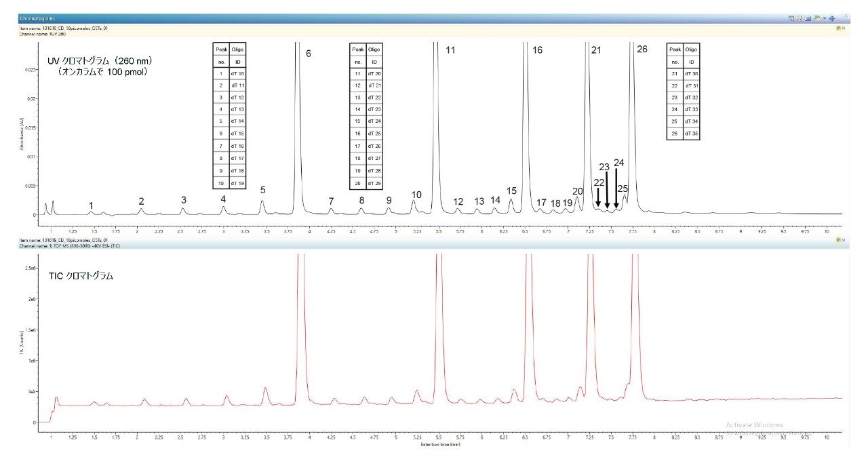The width and height of the screenshot is (868, 459).
Task: Select the TOF MS channel name text
Action: (71, 245)
